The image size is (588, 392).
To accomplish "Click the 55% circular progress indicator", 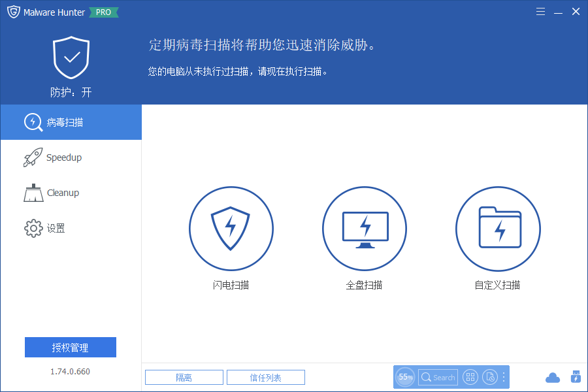I will [404, 377].
